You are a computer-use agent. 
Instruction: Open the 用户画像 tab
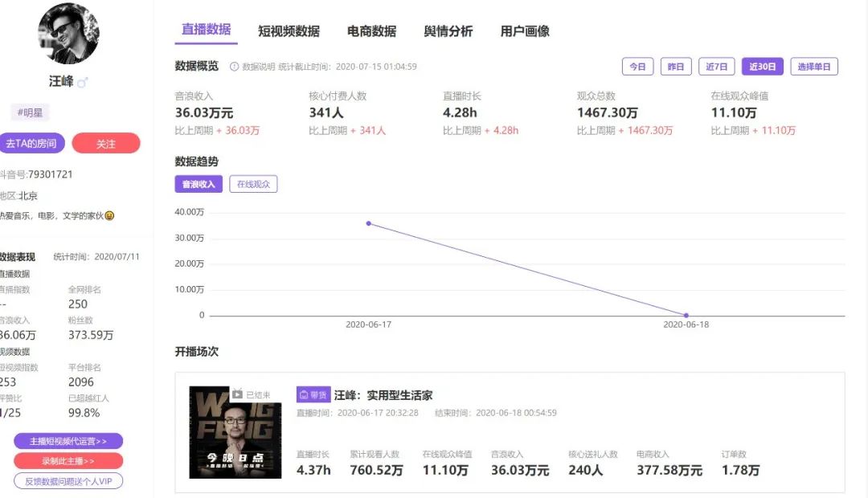pos(525,30)
